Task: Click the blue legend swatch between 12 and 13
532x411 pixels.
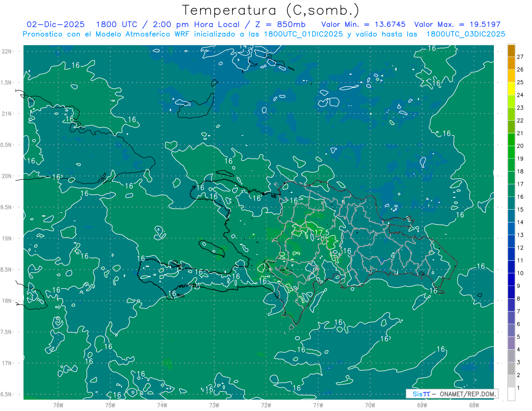Action: pyautogui.click(x=511, y=241)
